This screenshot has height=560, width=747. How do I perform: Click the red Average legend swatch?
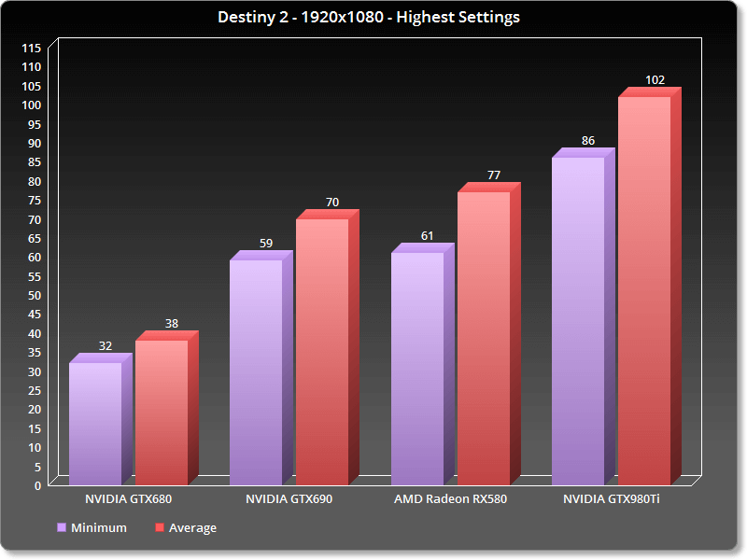(160, 527)
